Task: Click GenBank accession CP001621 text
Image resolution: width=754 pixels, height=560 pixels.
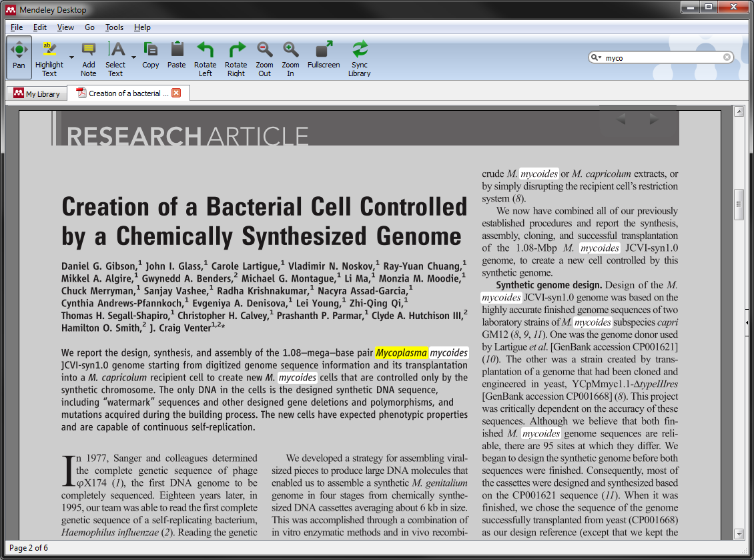Action: click(614, 347)
